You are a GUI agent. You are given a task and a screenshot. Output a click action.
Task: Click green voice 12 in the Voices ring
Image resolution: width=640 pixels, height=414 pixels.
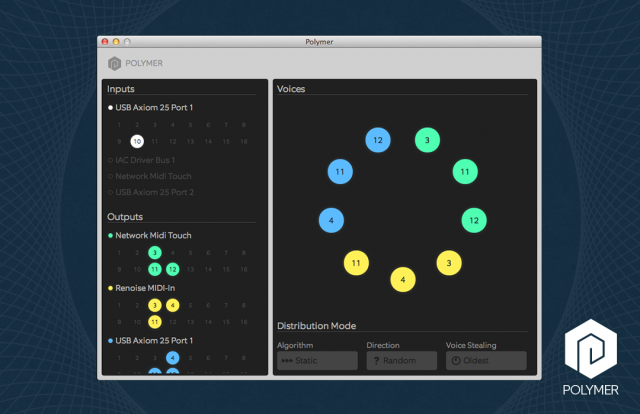point(474,219)
